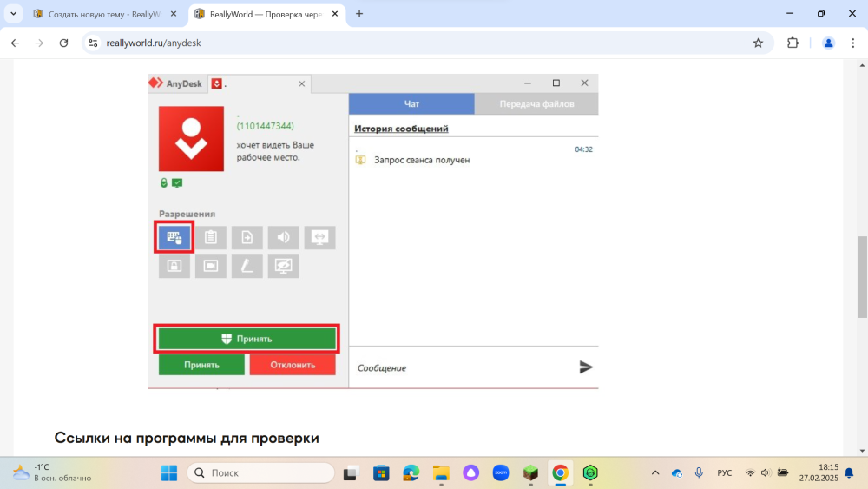The width and height of the screenshot is (868, 489).
Task: Click the yellow session request icon in chat
Action: [360, 160]
